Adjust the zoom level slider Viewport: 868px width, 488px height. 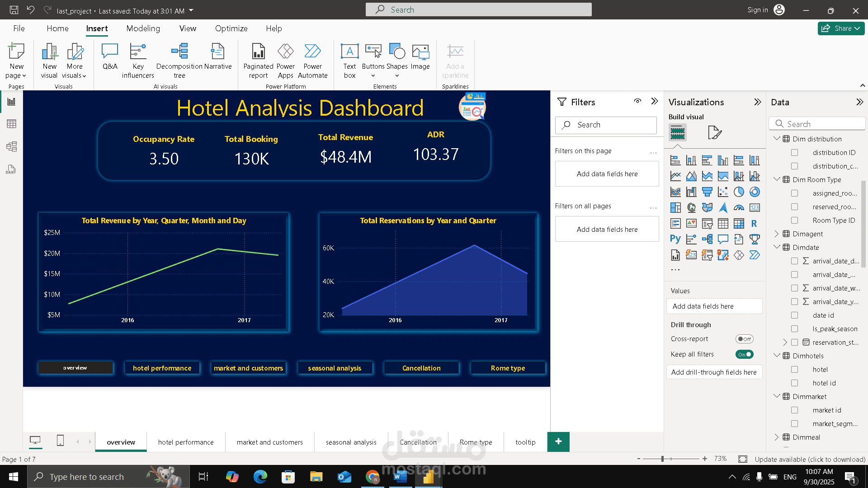[662, 459]
